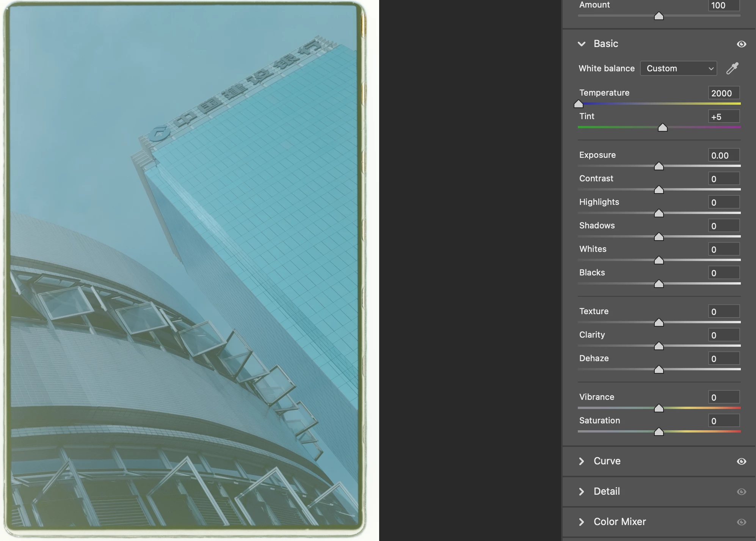This screenshot has height=541, width=756.
Task: Pick the white balance eyedropper tool
Action: click(x=732, y=68)
